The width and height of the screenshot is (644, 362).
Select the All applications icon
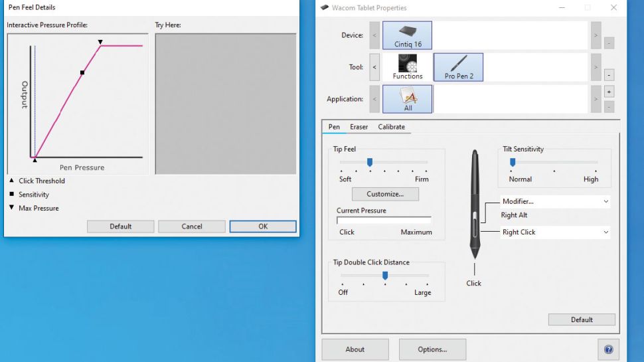(407, 99)
